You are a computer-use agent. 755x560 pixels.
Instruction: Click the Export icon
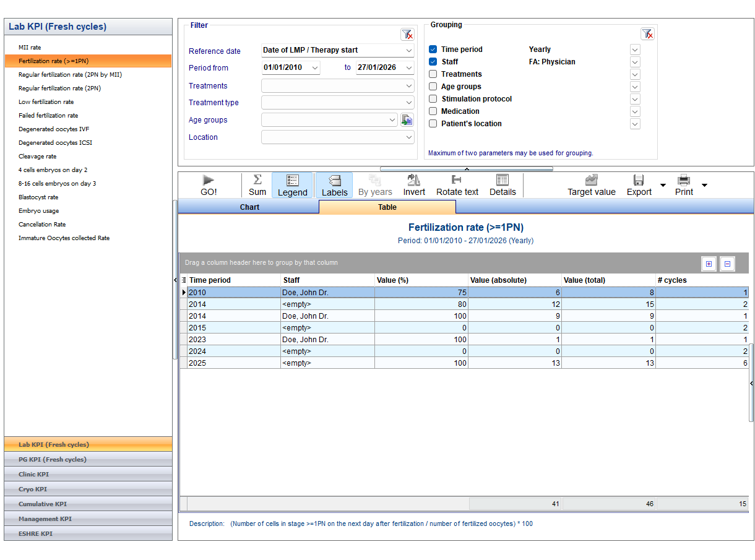[639, 185]
